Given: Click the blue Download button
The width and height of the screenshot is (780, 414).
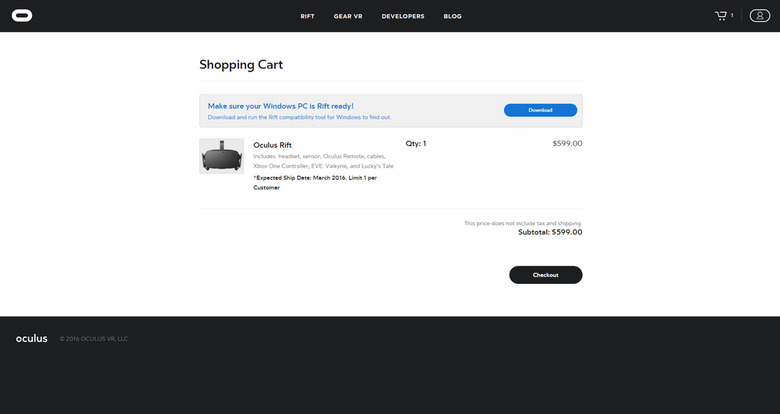Looking at the screenshot, I should click(x=540, y=110).
